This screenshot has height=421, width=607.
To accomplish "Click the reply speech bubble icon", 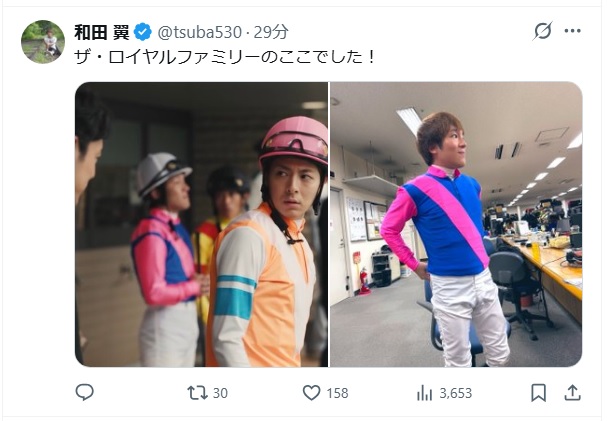I will tap(84, 392).
